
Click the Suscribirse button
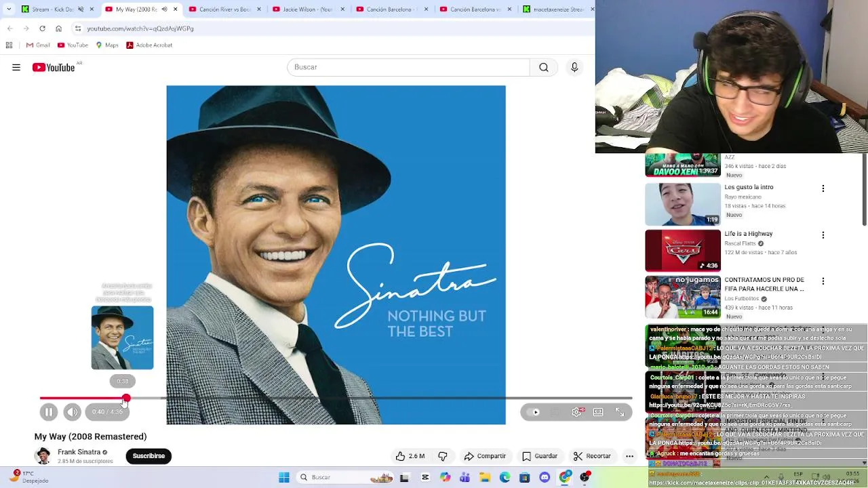(x=149, y=456)
